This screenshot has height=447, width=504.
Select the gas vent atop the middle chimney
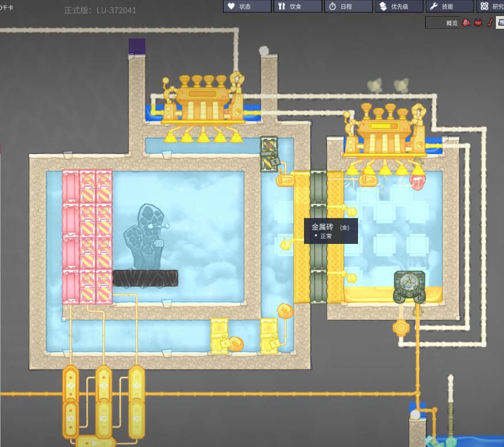264,50
